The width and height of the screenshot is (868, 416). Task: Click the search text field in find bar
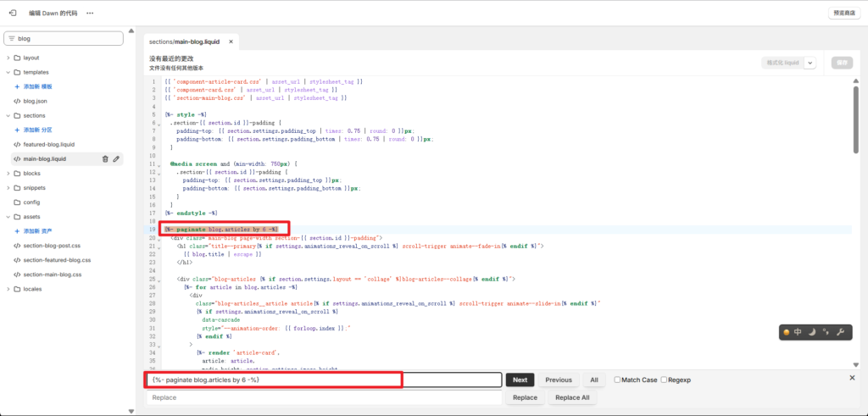pyautogui.click(x=324, y=380)
